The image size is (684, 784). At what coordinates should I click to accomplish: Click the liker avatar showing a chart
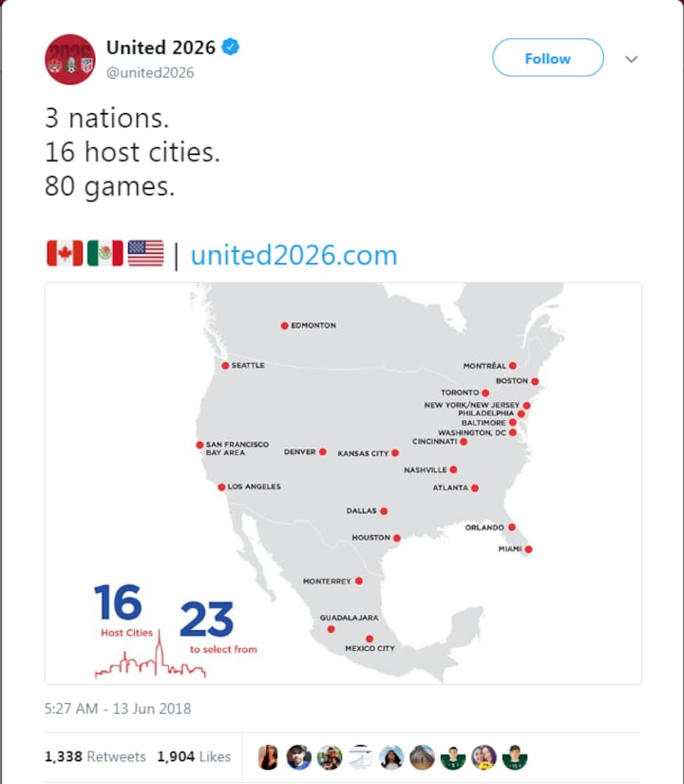coord(360,756)
